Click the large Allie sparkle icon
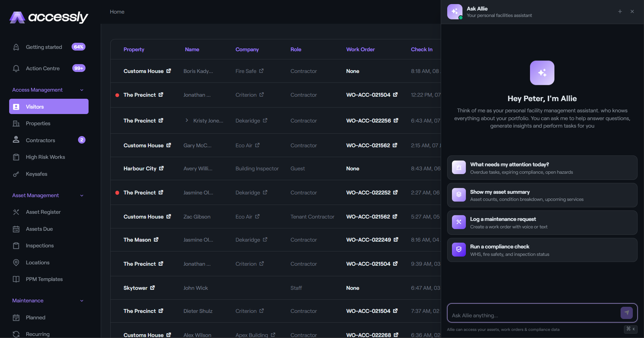 (x=542, y=73)
